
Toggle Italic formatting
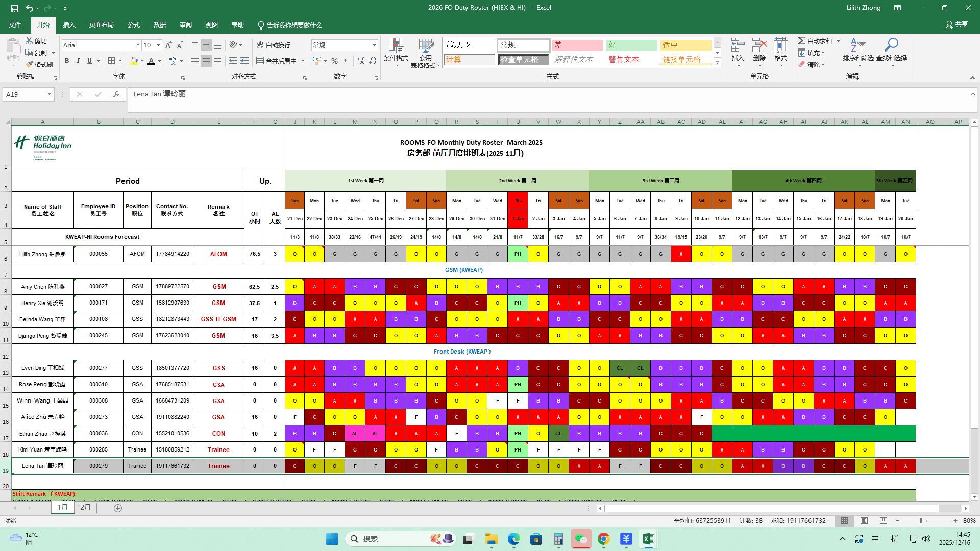(x=78, y=61)
